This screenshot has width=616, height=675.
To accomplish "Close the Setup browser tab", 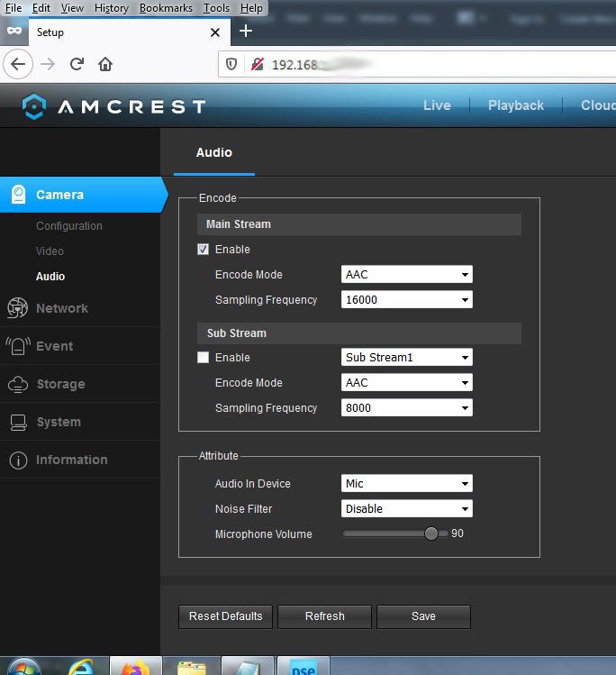I will pos(215,32).
